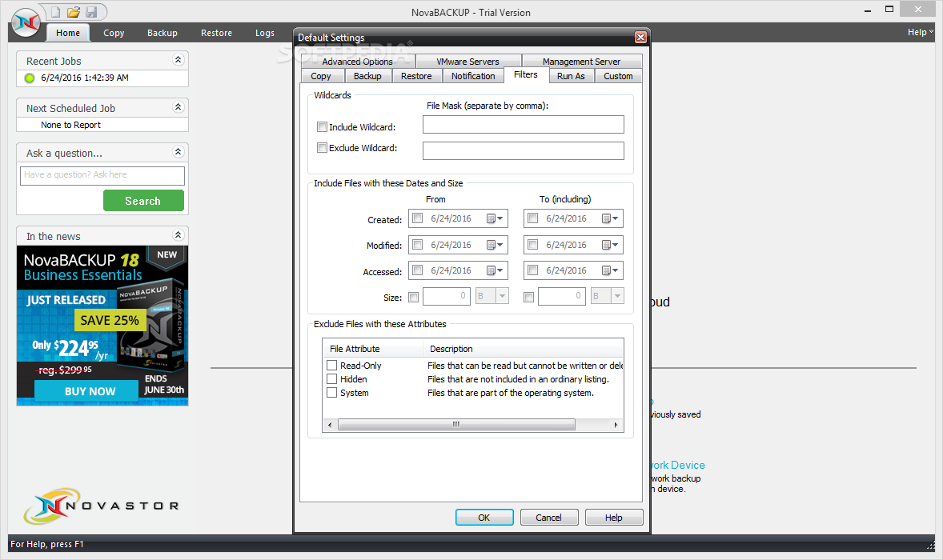Click green status icon of recent job
This screenshot has width=943, height=560.
pos(30,78)
